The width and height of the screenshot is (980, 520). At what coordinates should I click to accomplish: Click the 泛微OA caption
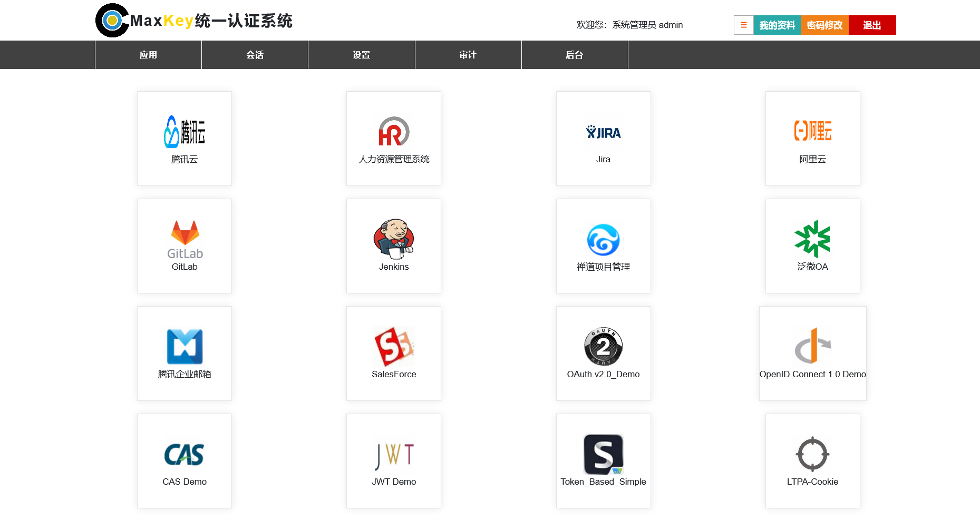[812, 267]
